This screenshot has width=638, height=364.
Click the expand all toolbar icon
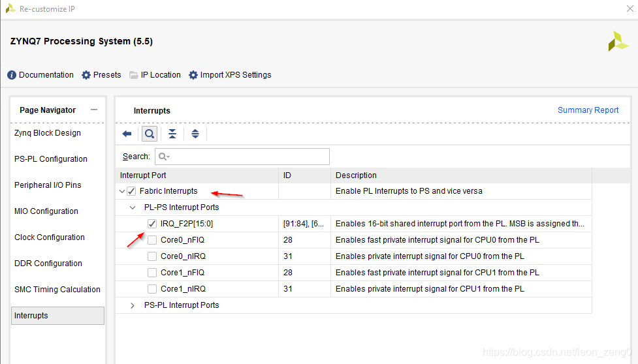(195, 134)
